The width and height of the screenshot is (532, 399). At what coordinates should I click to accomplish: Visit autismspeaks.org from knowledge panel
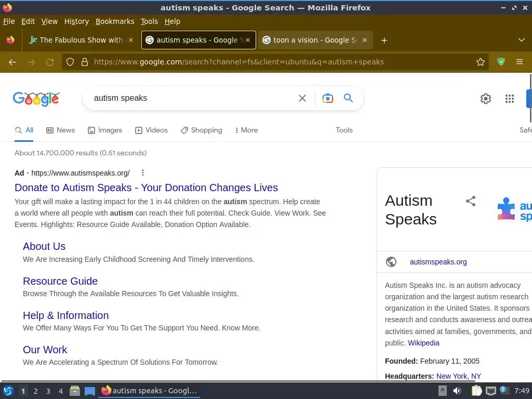click(x=438, y=262)
